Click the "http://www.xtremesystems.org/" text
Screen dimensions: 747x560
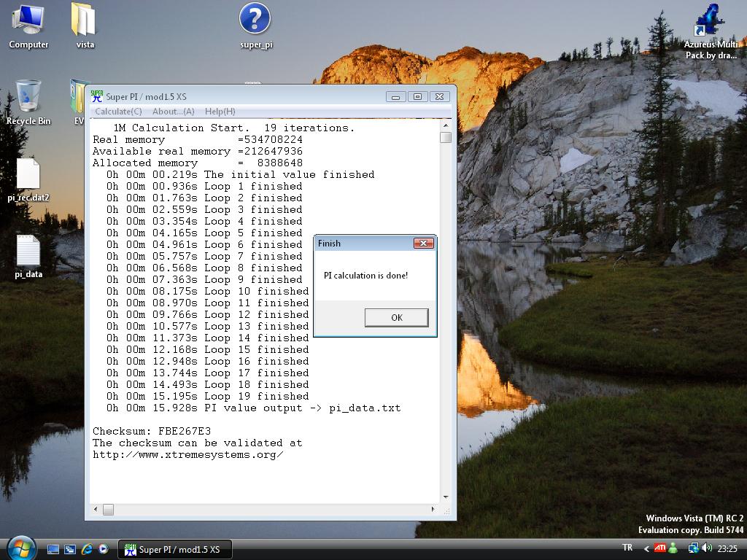point(188,455)
